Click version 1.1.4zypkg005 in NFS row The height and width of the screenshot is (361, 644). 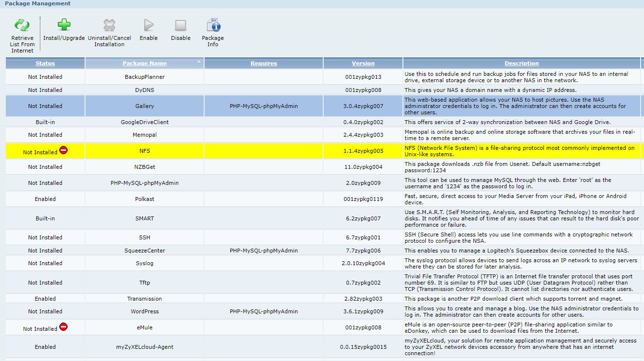(x=363, y=151)
